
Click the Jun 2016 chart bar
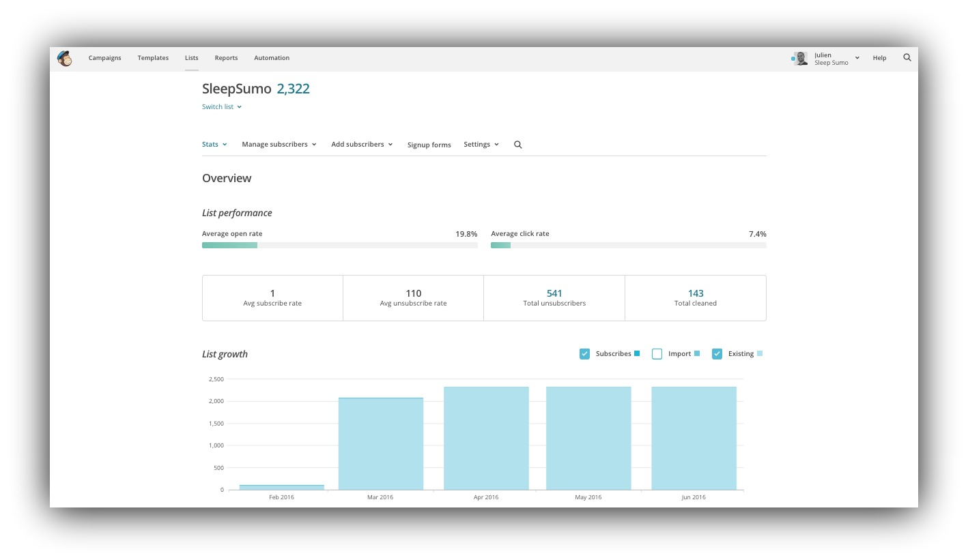694,438
